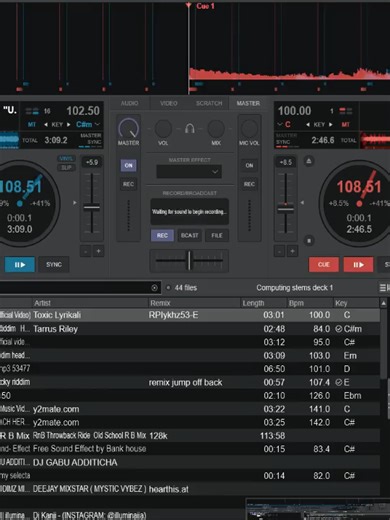Click the eject icon on the right deck
This screenshot has width=390, height=520.
coord(309,161)
